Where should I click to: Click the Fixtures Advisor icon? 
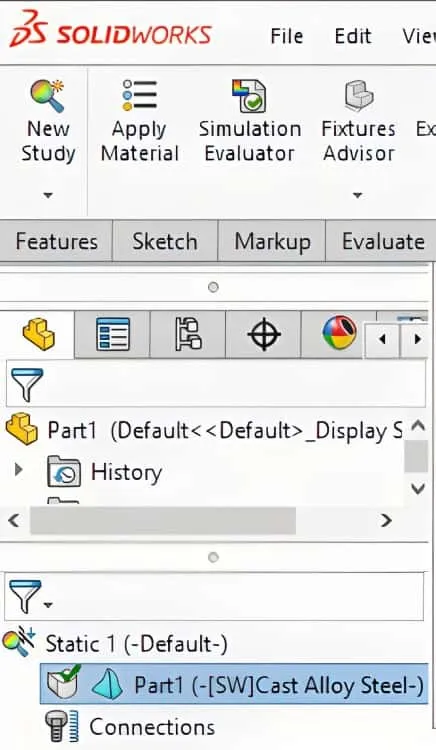[x=359, y=95]
